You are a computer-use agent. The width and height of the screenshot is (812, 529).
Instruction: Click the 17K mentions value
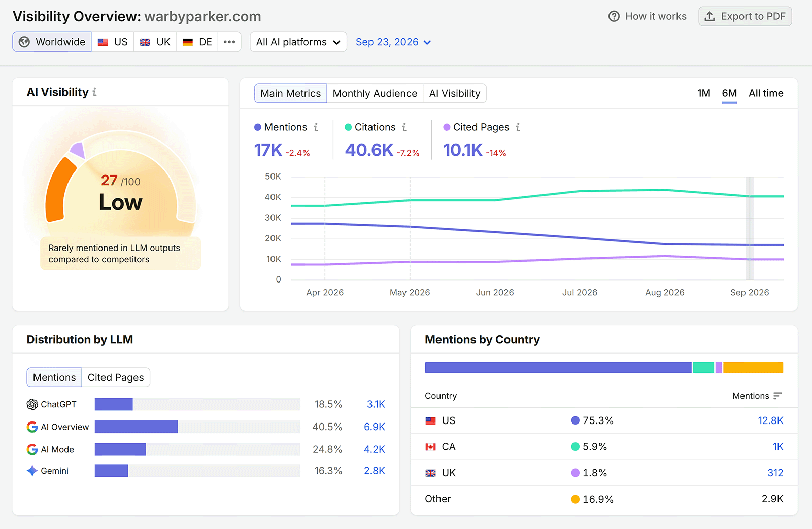click(x=268, y=150)
